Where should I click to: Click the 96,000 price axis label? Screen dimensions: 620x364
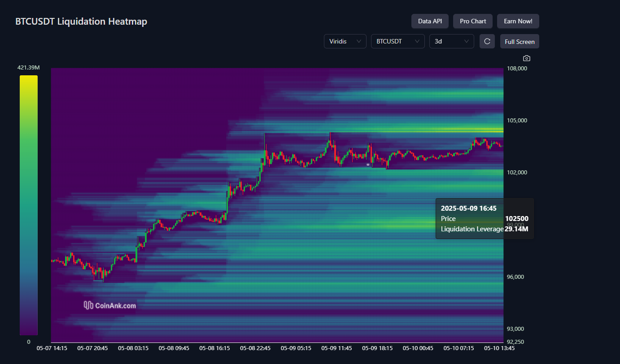pos(516,277)
